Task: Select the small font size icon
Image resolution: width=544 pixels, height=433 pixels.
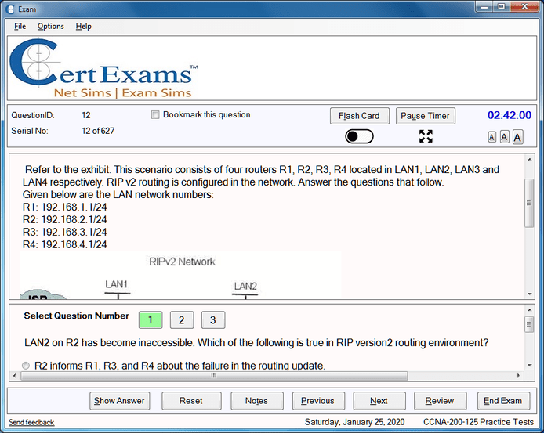Action: tap(492, 137)
